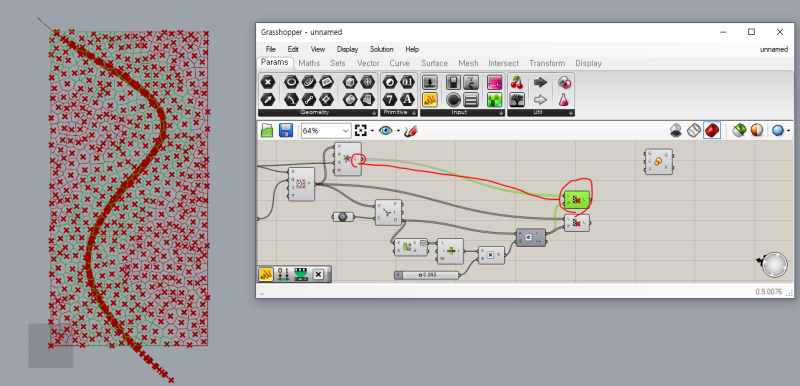Click the version text 0.9.0076

tap(768, 292)
